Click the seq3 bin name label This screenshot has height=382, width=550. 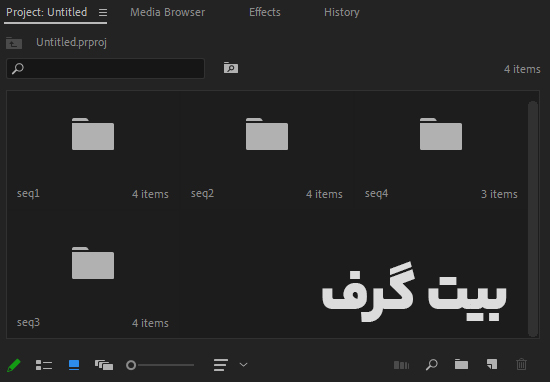(x=28, y=323)
